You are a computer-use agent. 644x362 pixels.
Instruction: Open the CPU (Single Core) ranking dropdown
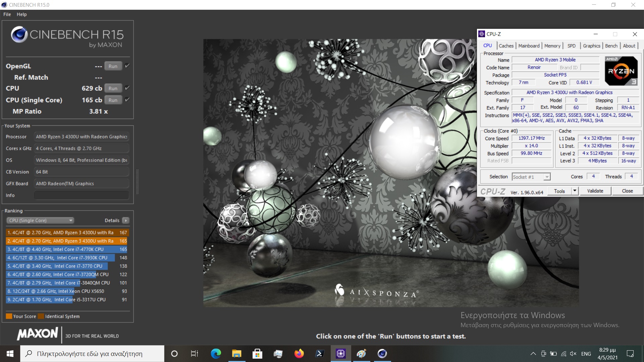pos(40,220)
